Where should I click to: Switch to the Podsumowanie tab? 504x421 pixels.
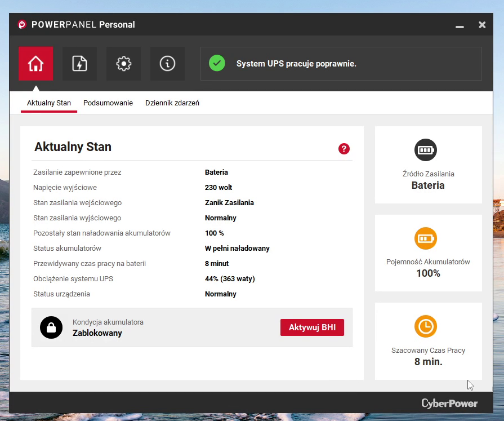[x=108, y=103]
